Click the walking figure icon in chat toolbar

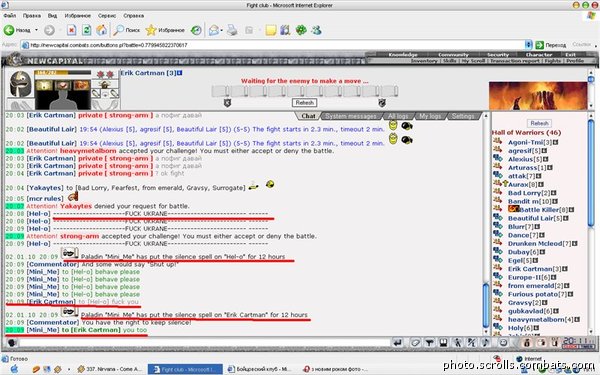[458, 342]
